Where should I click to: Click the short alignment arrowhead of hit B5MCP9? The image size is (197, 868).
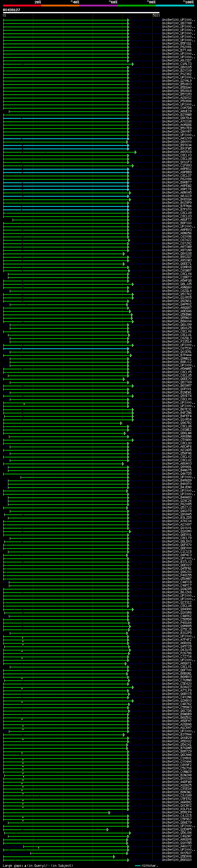click(x=110, y=812)
